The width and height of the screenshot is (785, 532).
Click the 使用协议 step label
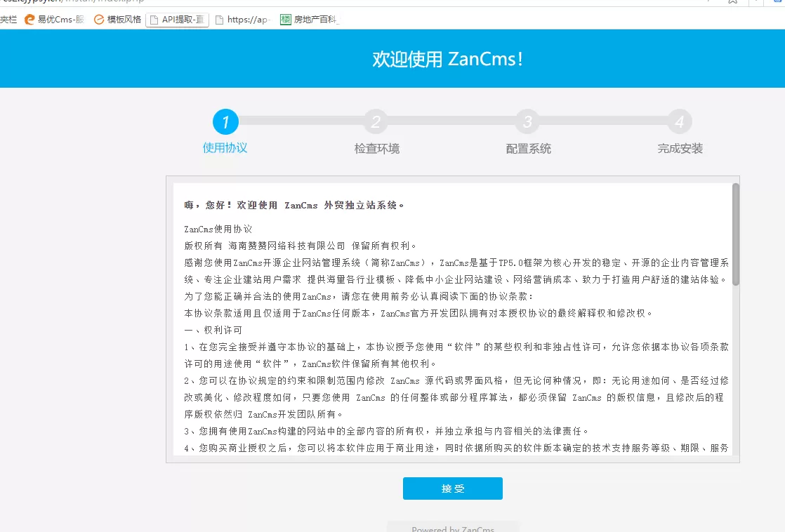(225, 147)
